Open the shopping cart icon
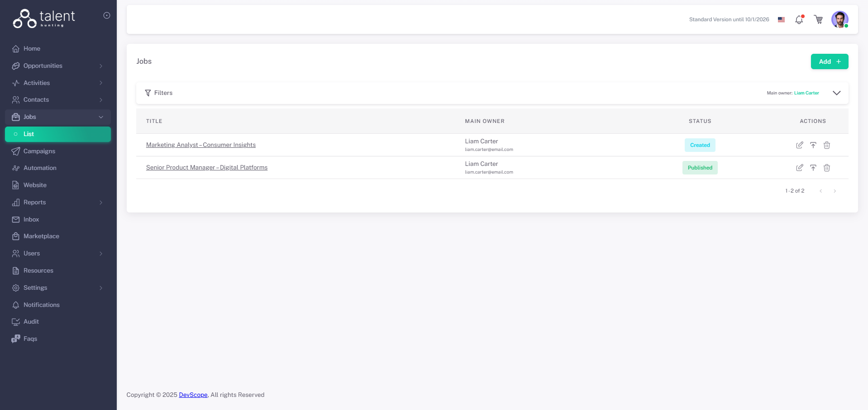Screen dimensions: 868x410 (x=818, y=19)
